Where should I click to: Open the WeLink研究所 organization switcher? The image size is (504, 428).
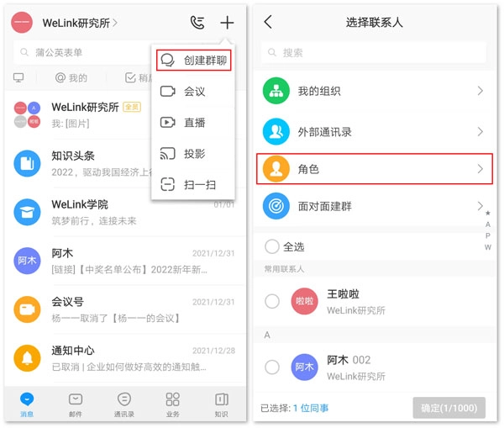coord(80,23)
